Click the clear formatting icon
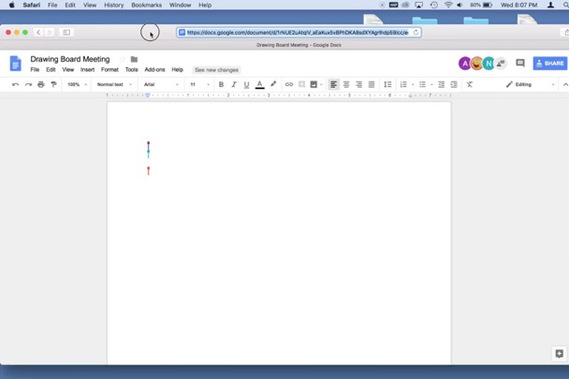Viewport: 569px width, 379px height. (x=470, y=85)
